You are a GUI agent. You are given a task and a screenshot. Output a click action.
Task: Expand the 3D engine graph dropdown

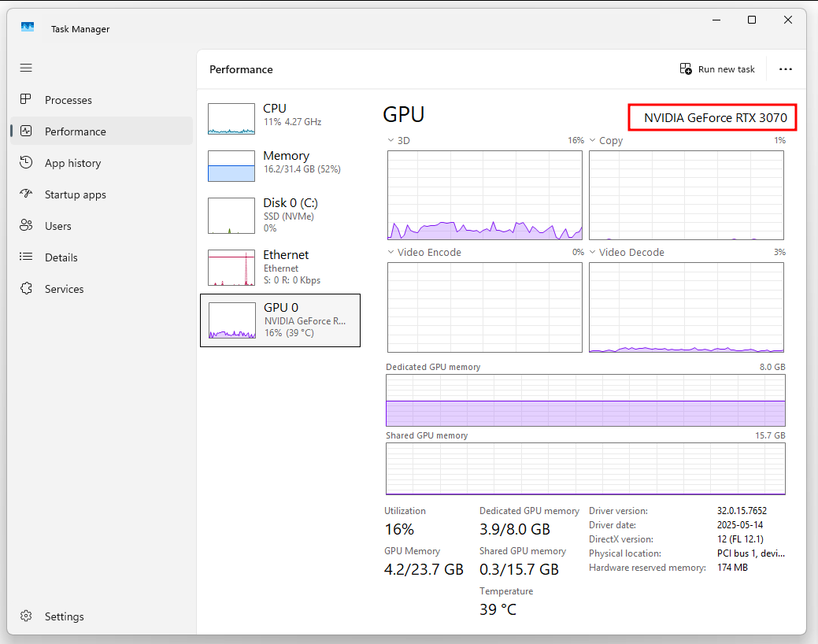[x=390, y=140]
